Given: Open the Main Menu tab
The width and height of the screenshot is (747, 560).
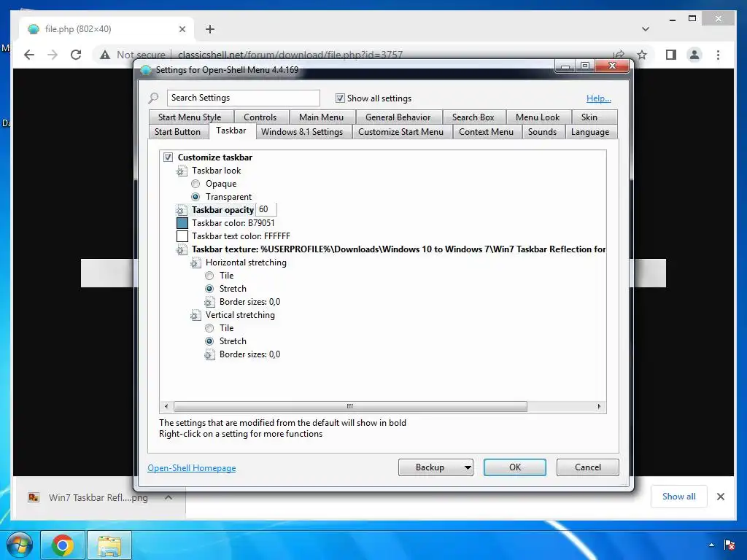Looking at the screenshot, I should [321, 117].
